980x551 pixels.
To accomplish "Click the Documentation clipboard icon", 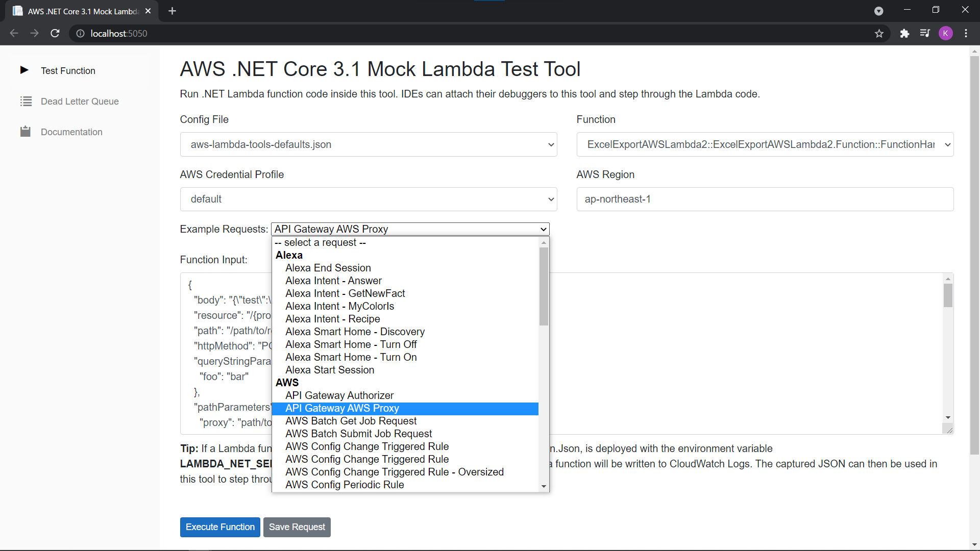I will point(26,132).
